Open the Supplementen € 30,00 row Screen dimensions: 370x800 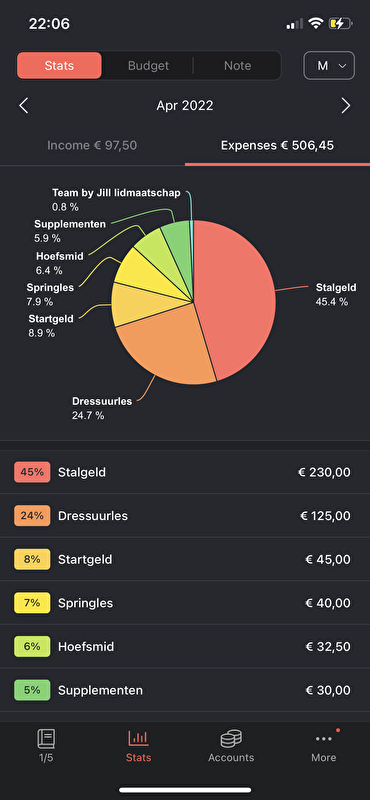[x=185, y=690]
